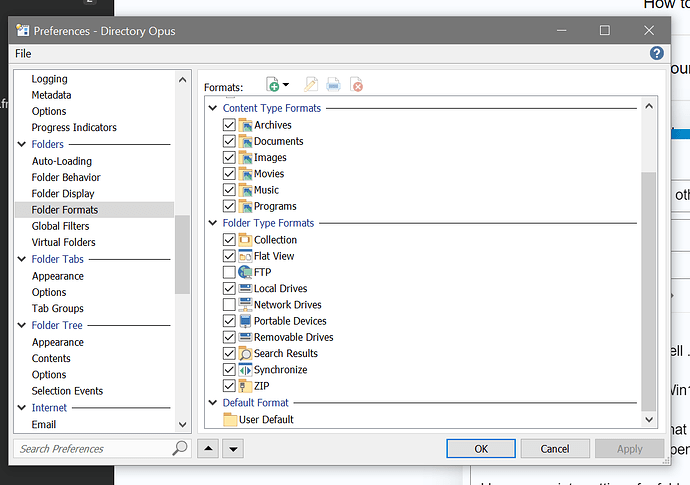Open the blue help question mark icon
Image resolution: width=690 pixels, height=485 pixels.
[657, 53]
